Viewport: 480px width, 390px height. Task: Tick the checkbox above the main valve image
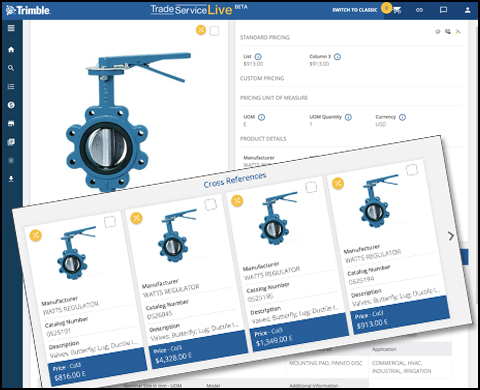214,31
